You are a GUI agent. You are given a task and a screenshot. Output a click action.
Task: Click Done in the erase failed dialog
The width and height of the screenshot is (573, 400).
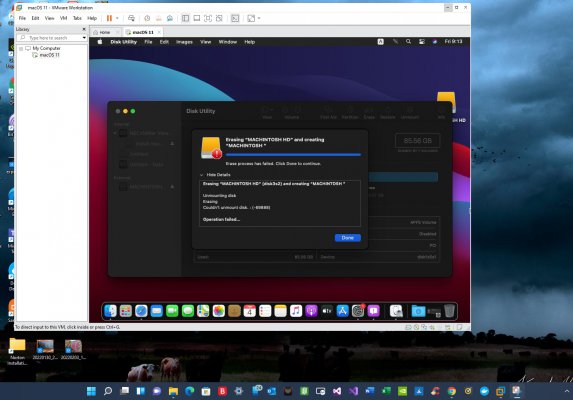click(x=348, y=238)
